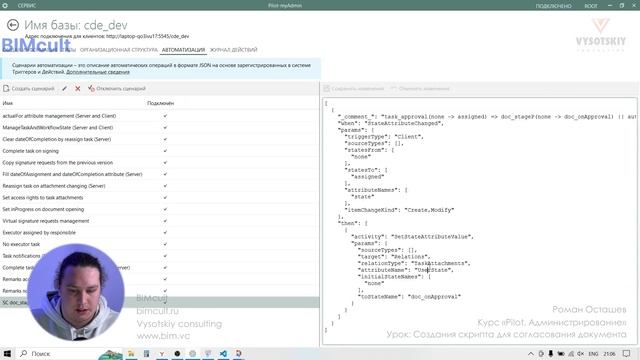The width and height of the screenshot is (640, 360).
Task: Open Yandex browser from the taskbar
Action: (x=162, y=353)
